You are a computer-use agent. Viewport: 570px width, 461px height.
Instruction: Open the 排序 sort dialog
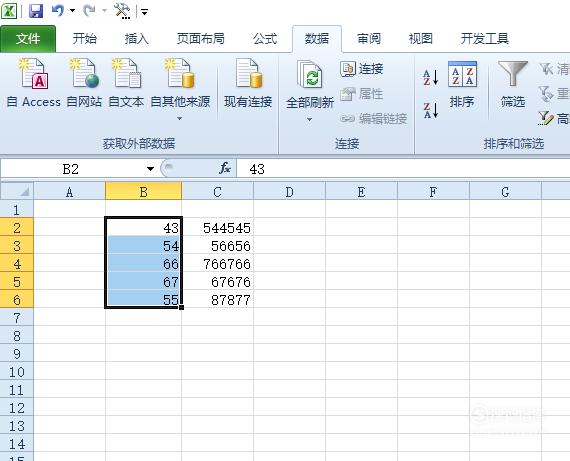click(462, 84)
